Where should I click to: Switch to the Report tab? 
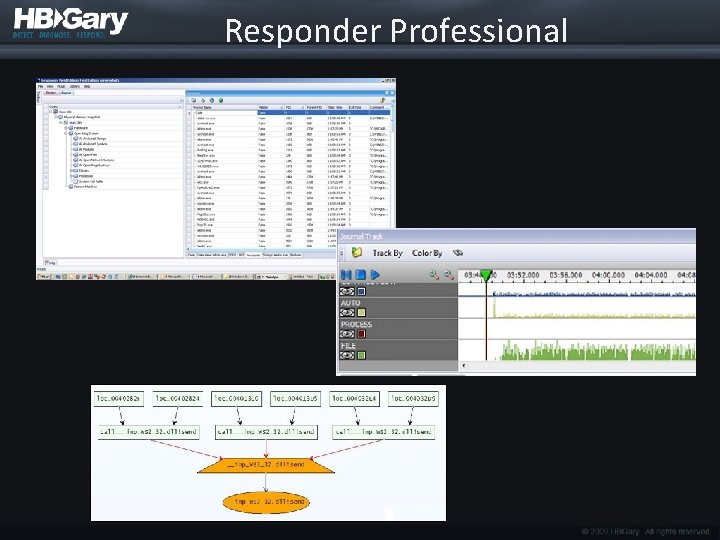(x=66, y=93)
